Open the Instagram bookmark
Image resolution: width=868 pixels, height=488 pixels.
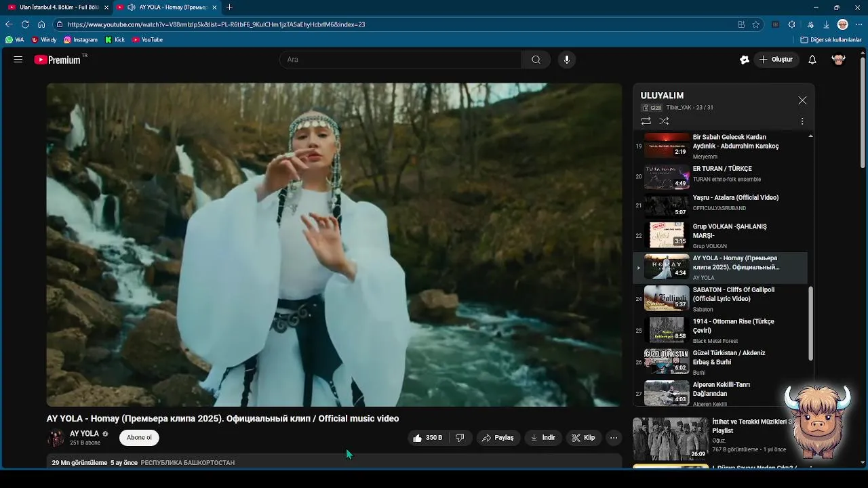(81, 40)
